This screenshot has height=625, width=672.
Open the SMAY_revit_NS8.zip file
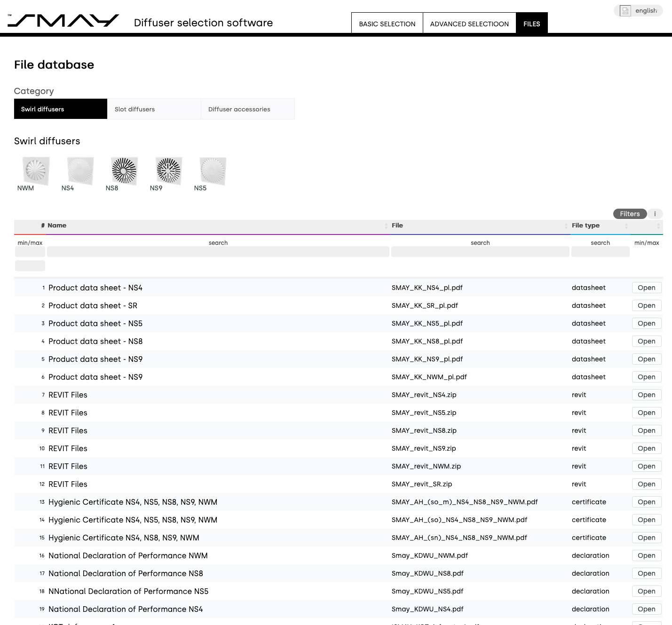click(x=647, y=430)
